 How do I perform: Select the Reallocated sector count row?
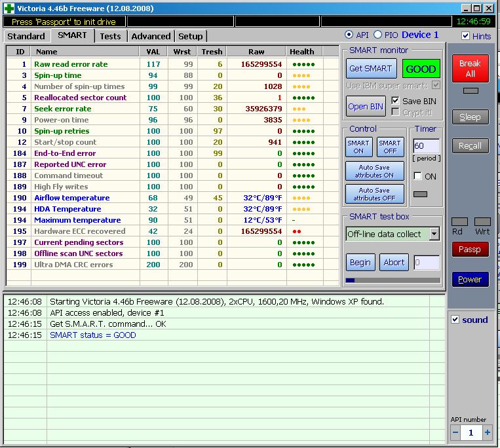pyautogui.click(x=172, y=98)
